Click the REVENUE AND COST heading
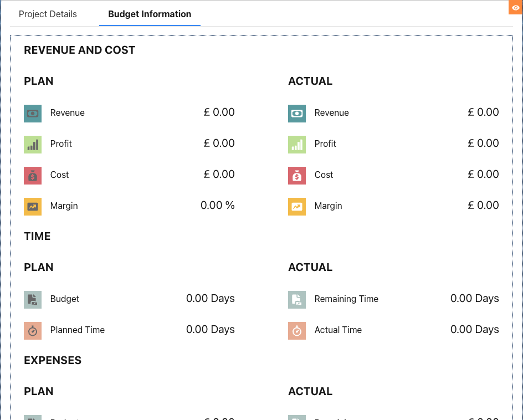This screenshot has height=420, width=523. (x=79, y=50)
